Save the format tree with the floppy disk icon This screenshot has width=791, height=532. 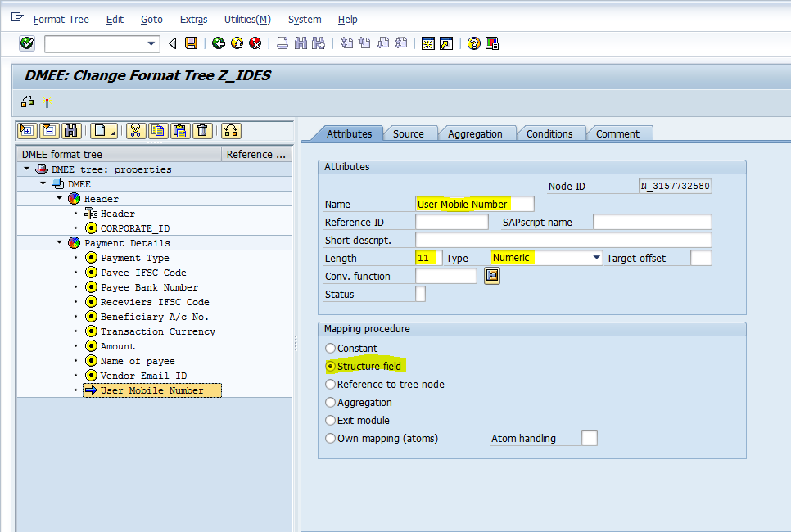click(x=191, y=45)
